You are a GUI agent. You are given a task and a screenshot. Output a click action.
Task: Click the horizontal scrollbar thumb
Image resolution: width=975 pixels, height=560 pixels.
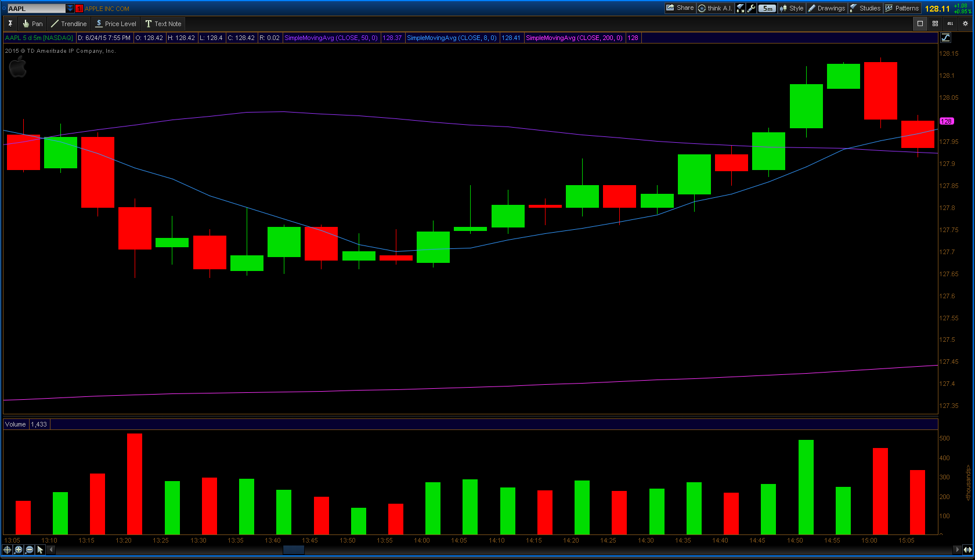(x=294, y=550)
